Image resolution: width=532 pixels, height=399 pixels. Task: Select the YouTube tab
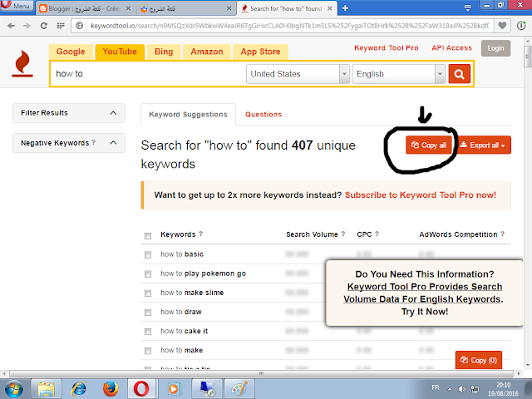tap(120, 52)
